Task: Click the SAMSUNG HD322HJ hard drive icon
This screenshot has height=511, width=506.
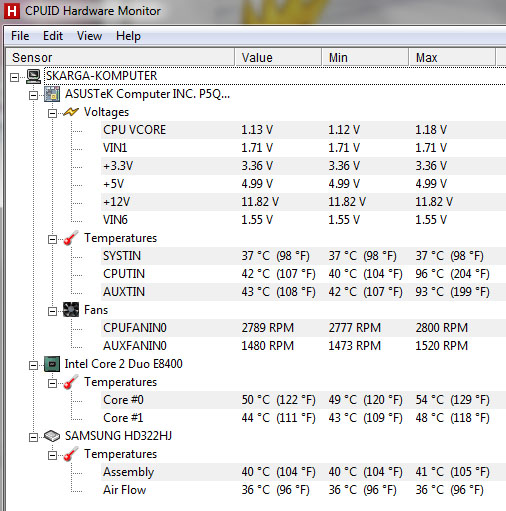Action: click(52, 436)
